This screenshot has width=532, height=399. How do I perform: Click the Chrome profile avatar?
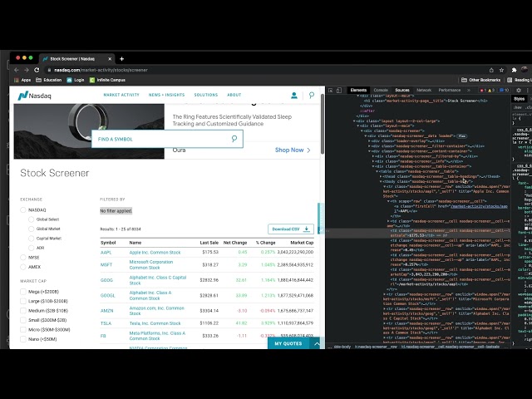(525, 70)
